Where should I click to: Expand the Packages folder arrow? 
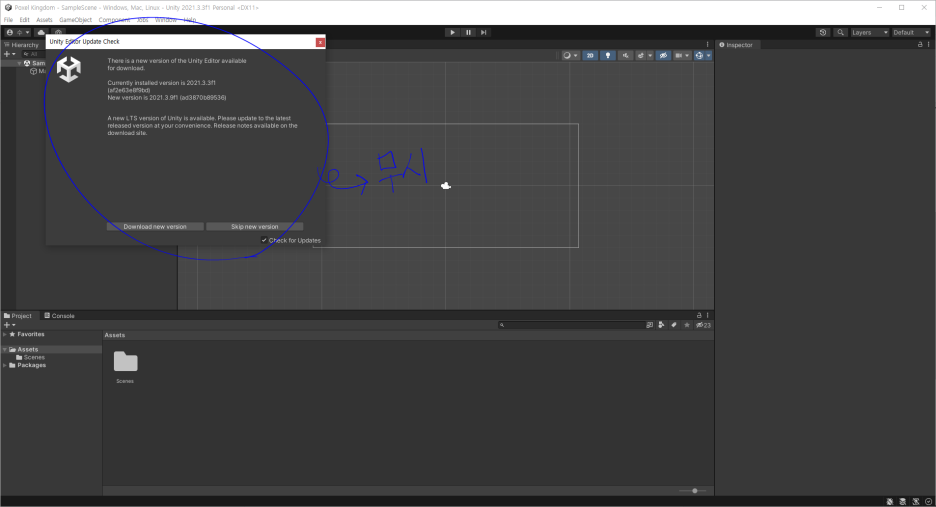click(x=5, y=365)
